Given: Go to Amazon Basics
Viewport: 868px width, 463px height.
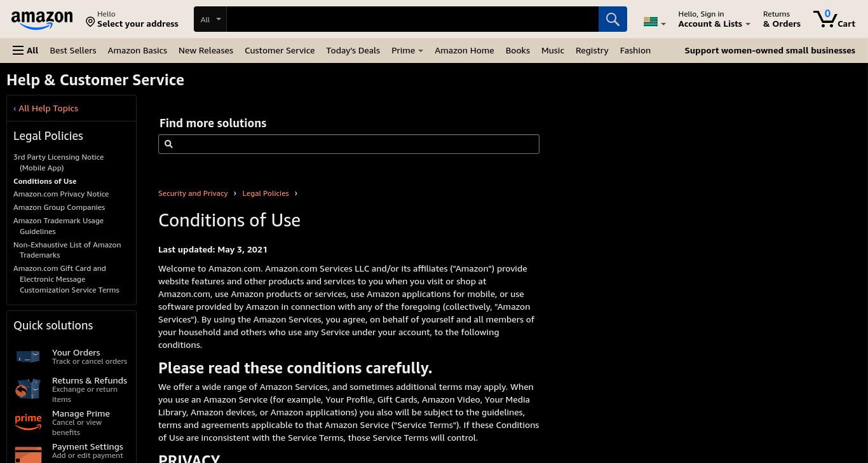Looking at the screenshot, I should [137, 50].
